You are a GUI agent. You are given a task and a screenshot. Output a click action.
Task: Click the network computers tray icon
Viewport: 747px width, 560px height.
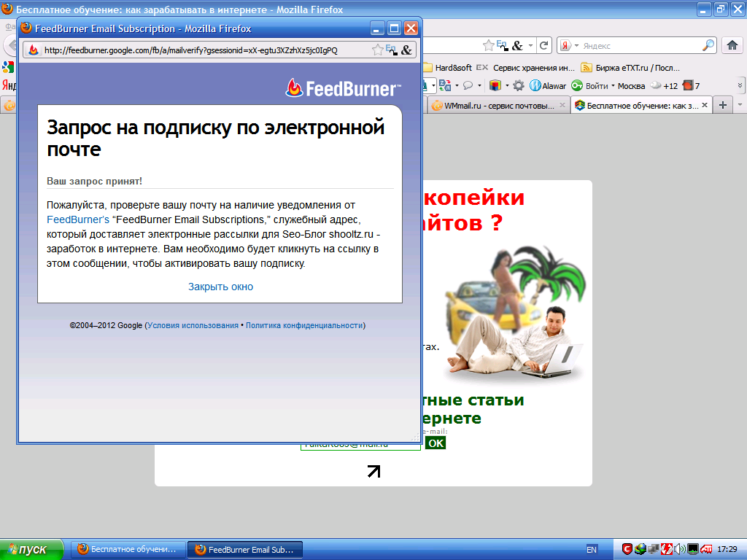(653, 549)
